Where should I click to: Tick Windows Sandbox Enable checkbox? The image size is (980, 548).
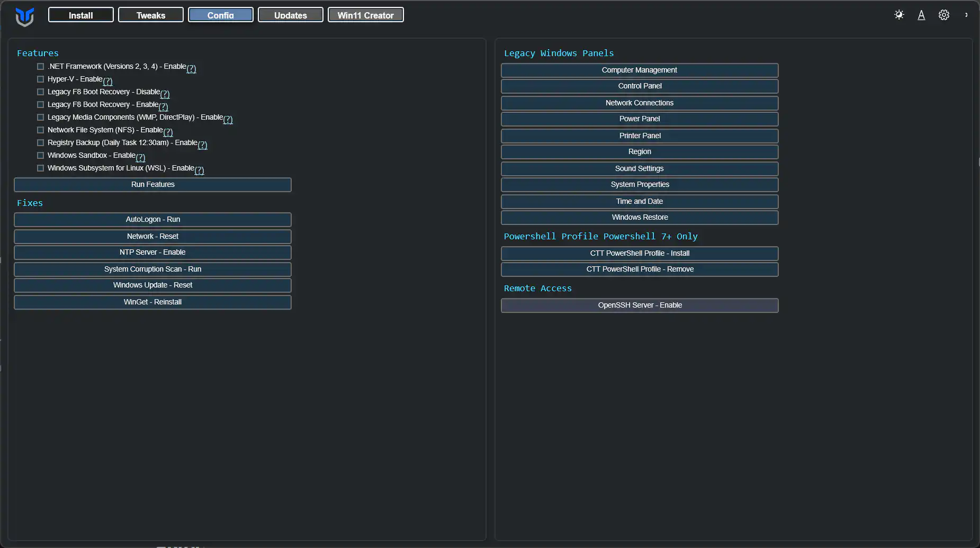40,155
